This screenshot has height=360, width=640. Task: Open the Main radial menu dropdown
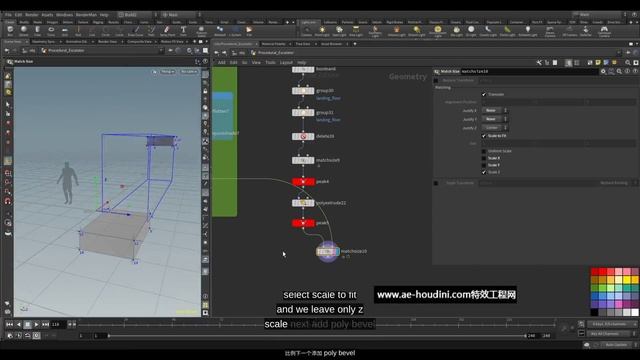[182, 15]
